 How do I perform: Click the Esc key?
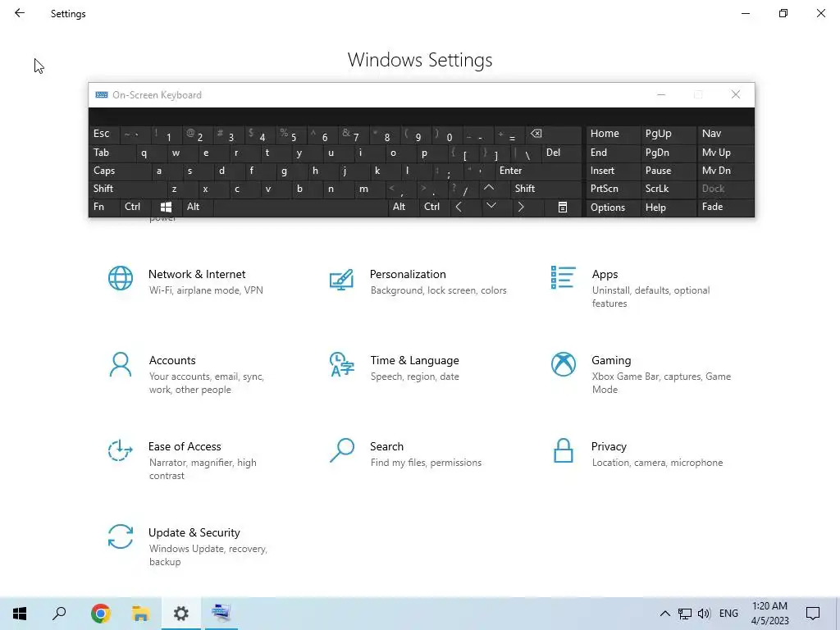(x=104, y=134)
